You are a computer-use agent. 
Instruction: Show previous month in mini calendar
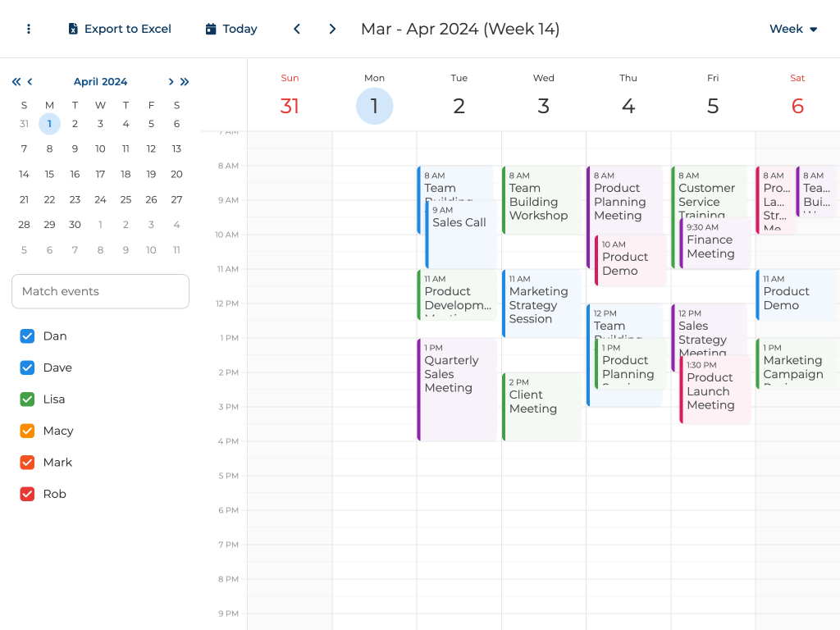click(30, 81)
